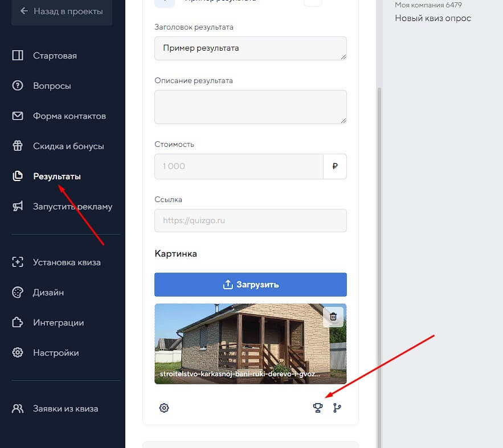Focus the Описание результата text area
Viewport: 503px width, 448px height.
click(250, 106)
